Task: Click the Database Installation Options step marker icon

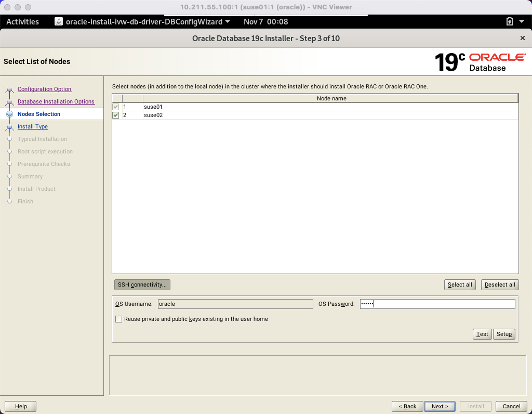Action: pos(10,102)
